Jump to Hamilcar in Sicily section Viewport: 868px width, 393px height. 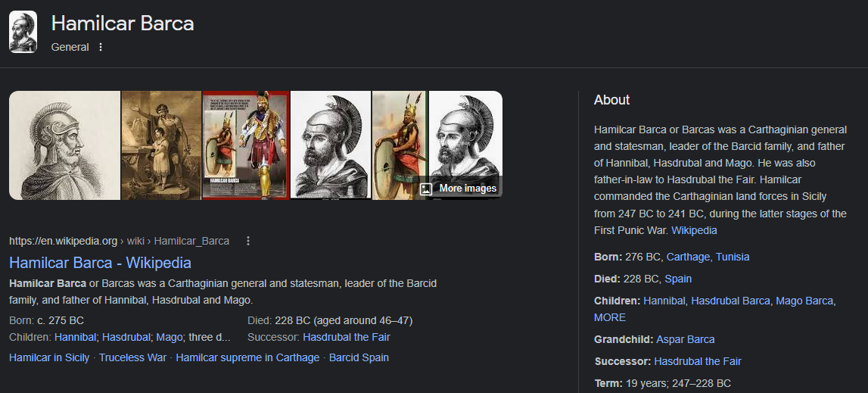click(49, 357)
